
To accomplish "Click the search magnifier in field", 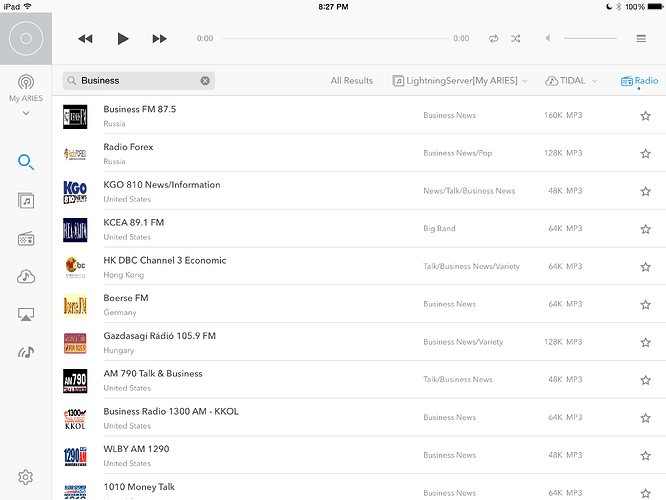I will pyautogui.click(x=72, y=81).
